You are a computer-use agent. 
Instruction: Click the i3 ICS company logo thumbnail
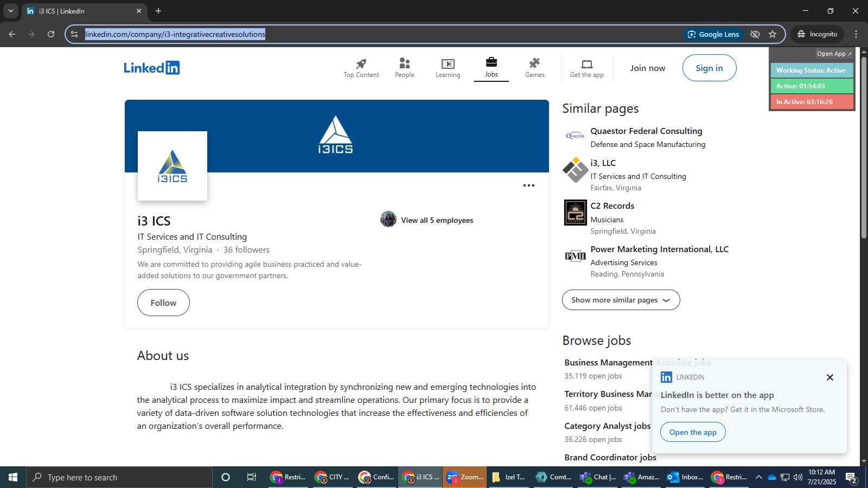click(173, 166)
